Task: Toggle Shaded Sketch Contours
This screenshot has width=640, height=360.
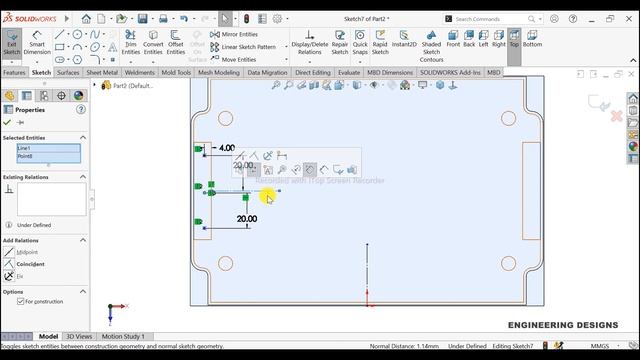Action: (431, 46)
